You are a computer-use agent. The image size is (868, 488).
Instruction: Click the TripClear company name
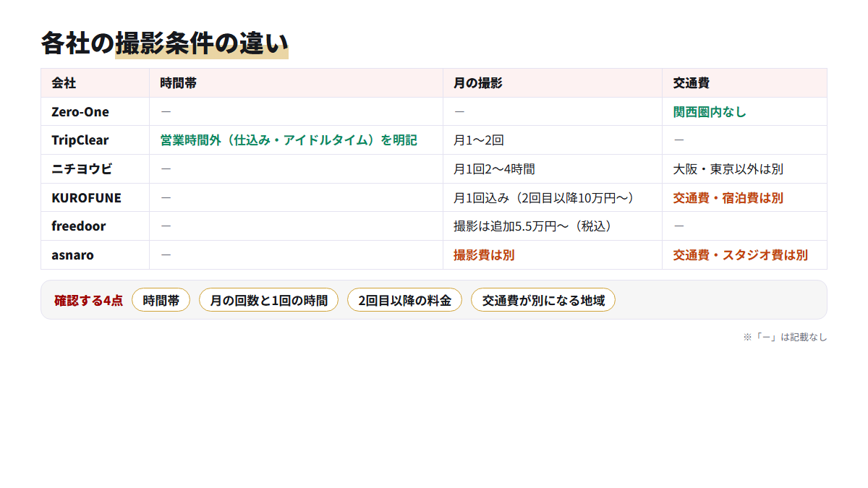(80, 140)
